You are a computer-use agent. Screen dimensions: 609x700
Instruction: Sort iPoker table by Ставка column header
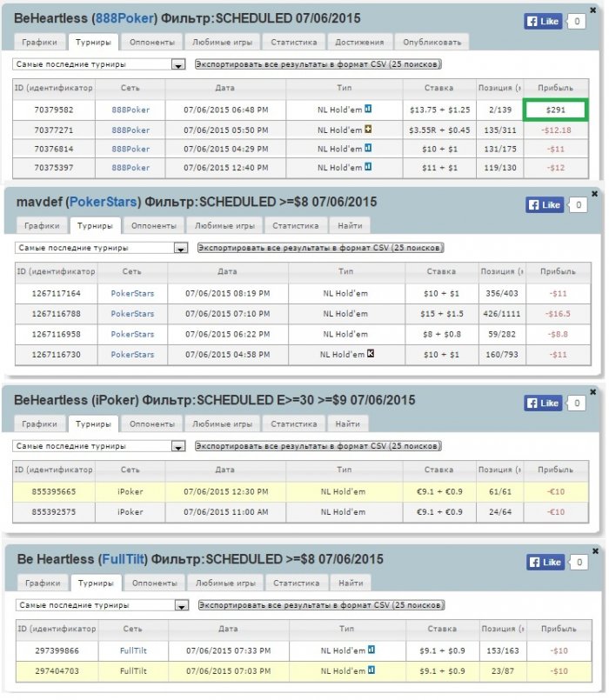click(x=438, y=470)
